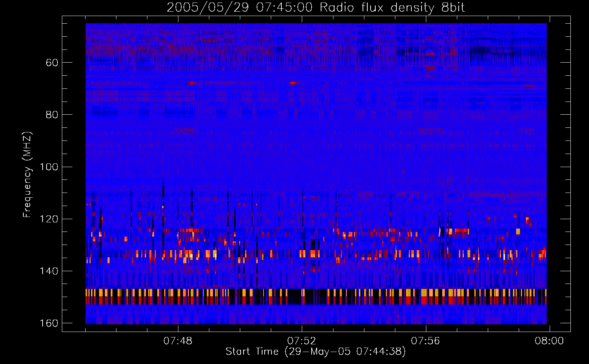The height and width of the screenshot is (364, 589).
Task: Click the plot title "2005/05/29 07:45:00 Radio flux density 8bit"
Action: tap(316, 8)
